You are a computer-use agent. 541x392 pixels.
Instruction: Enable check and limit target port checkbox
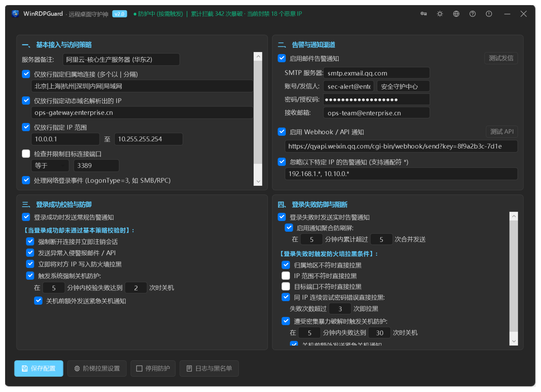[26, 154]
